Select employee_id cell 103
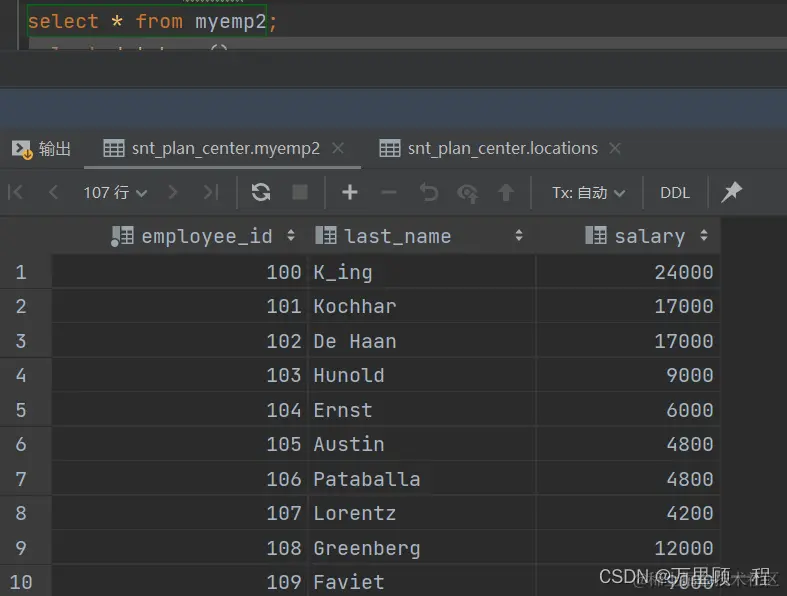The image size is (787, 596). click(179, 375)
